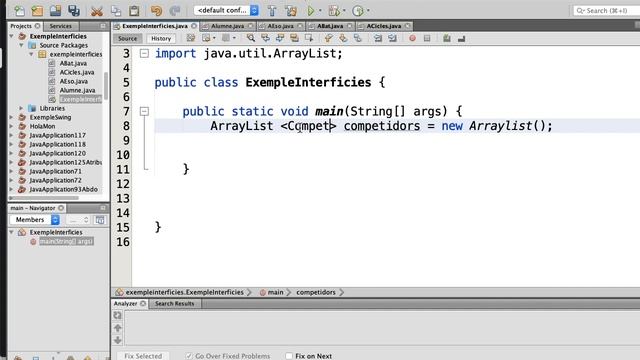Screen dimensions: 640x360
Task: Collapse the Source Packages node
Action: pos(22,45)
